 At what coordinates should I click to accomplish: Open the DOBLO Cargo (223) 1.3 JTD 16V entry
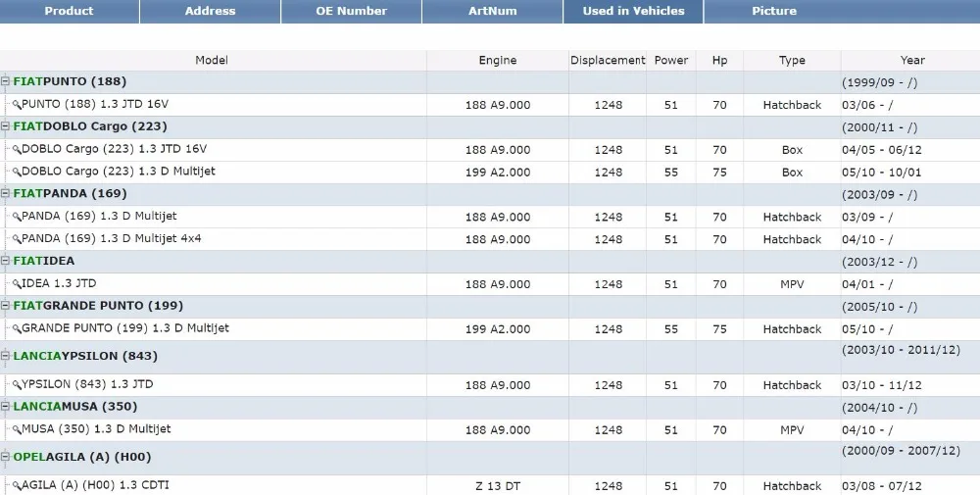point(115,149)
